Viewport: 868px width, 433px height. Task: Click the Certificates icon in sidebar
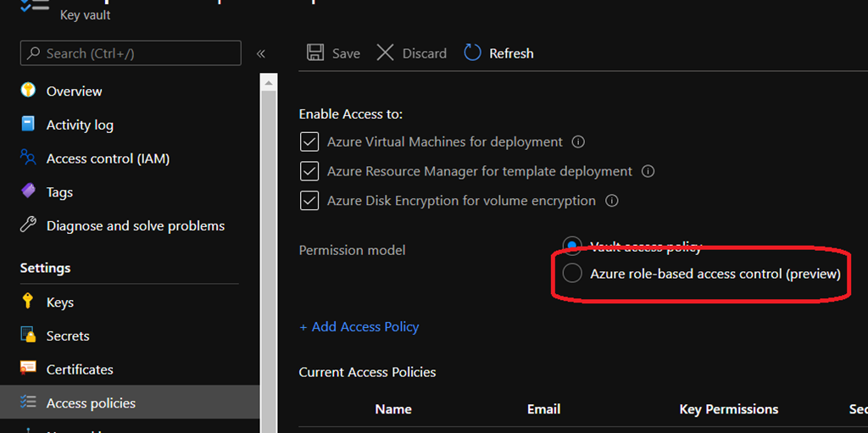point(29,369)
